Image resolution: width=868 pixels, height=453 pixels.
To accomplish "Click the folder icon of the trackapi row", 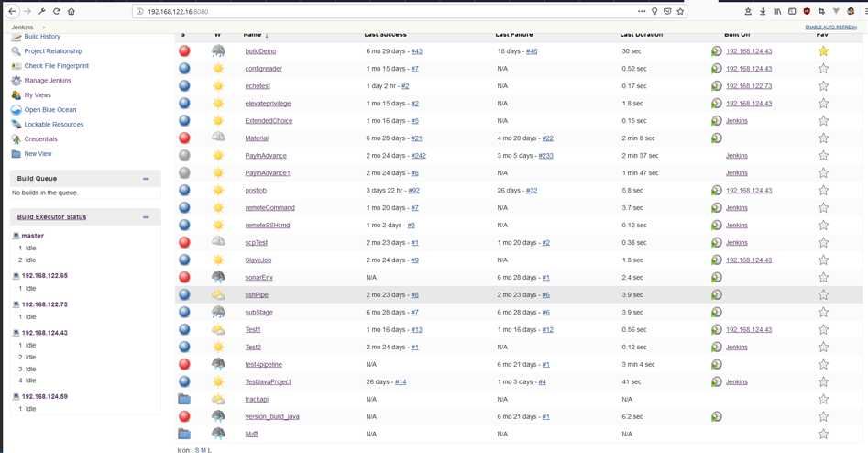I will pos(184,399).
